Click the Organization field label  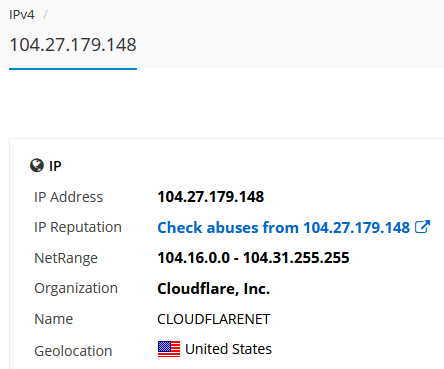coord(76,288)
